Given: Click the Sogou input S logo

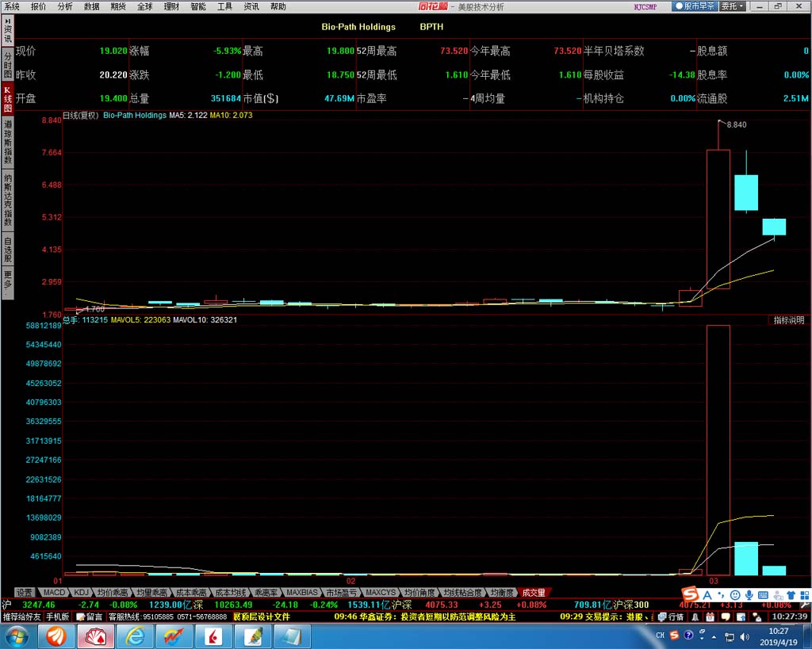Looking at the screenshot, I should pos(691,594).
